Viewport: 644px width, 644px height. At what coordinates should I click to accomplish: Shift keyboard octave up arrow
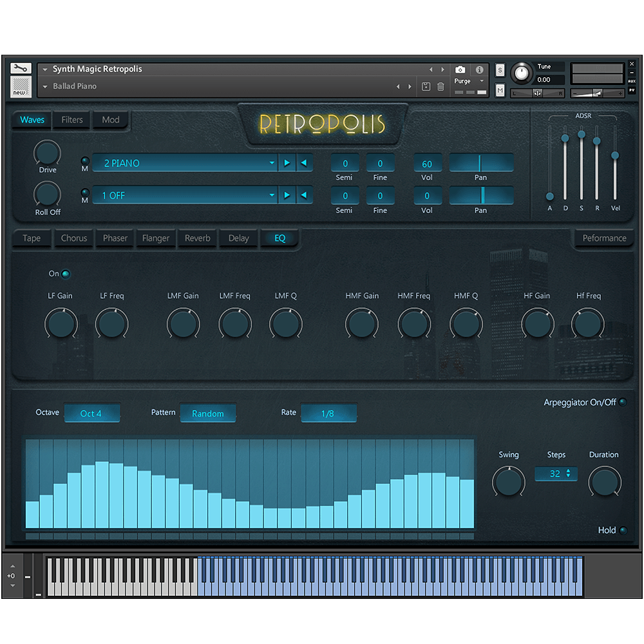(12, 566)
